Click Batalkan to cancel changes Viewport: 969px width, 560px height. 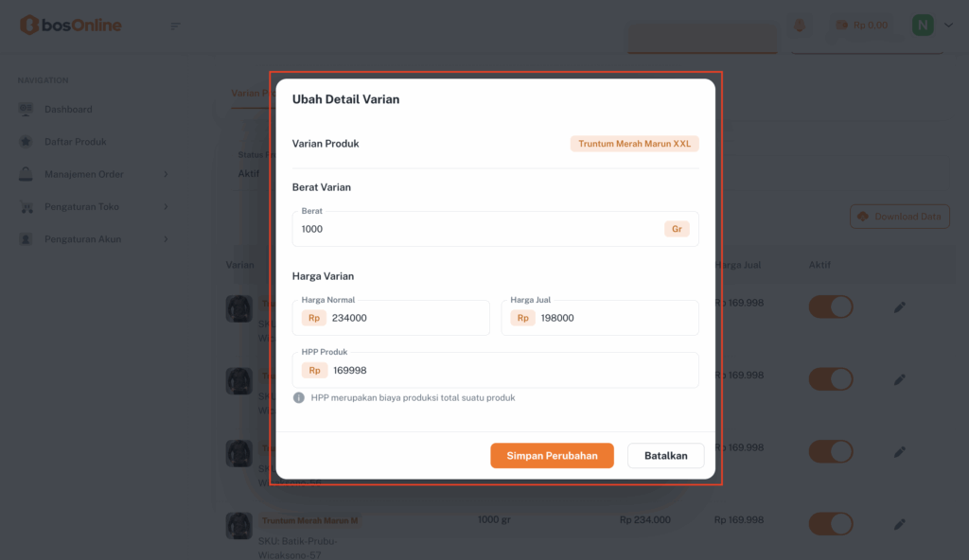coord(665,456)
